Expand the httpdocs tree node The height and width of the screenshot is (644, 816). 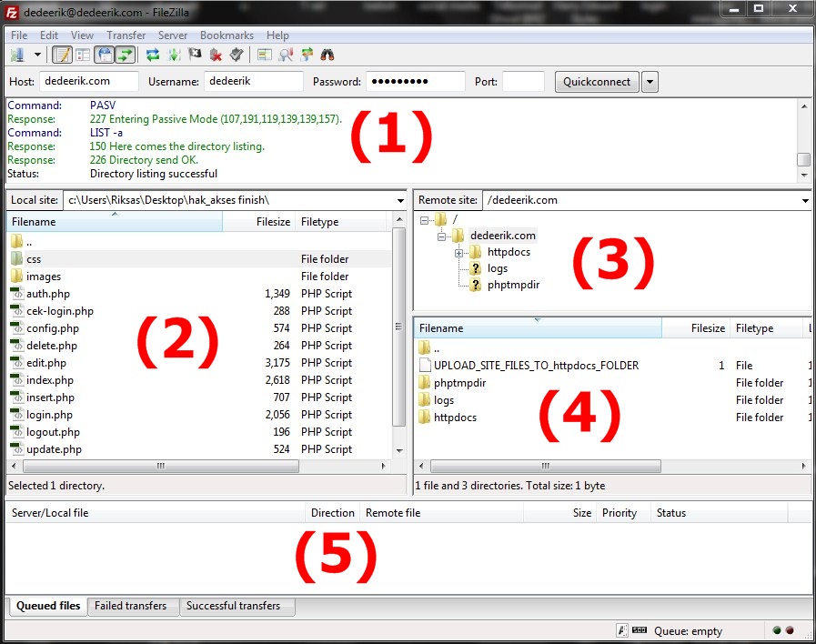tap(458, 254)
